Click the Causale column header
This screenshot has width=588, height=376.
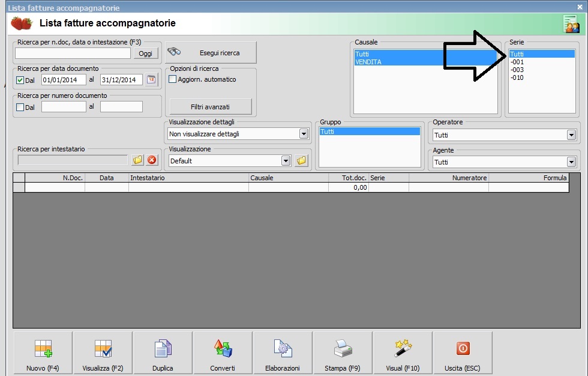tap(289, 178)
